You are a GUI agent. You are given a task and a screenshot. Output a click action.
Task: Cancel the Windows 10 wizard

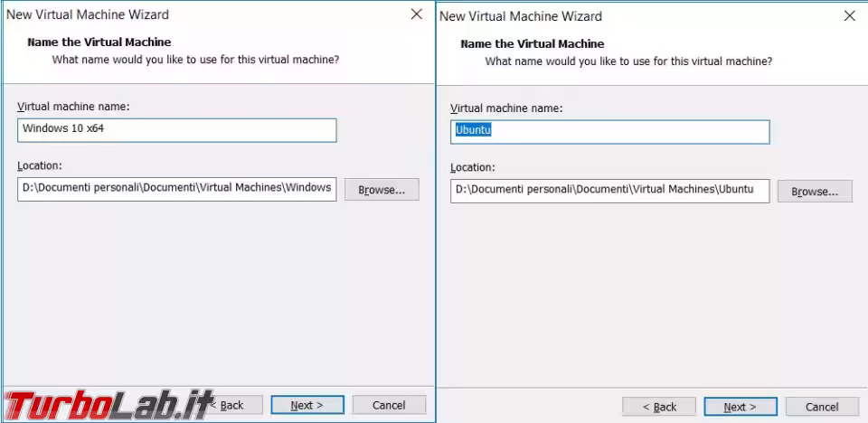point(389,405)
